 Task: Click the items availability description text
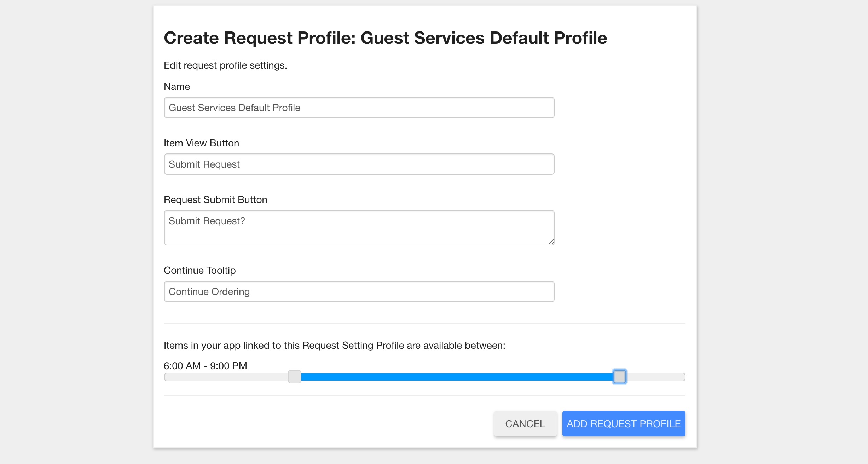tap(335, 346)
